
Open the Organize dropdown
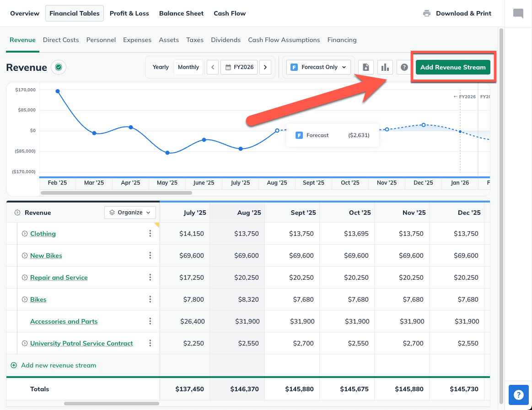[x=130, y=213]
